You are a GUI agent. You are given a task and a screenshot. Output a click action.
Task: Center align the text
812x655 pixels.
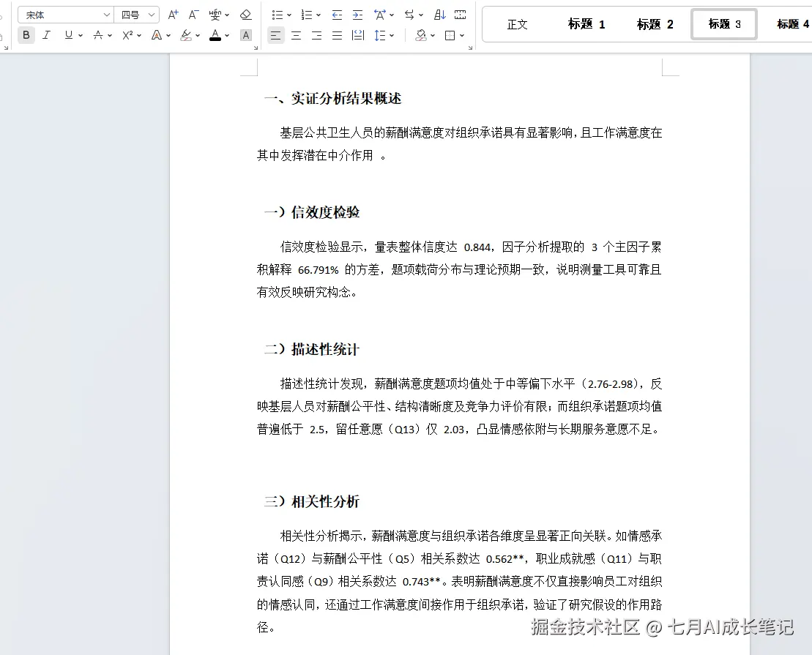pos(297,35)
